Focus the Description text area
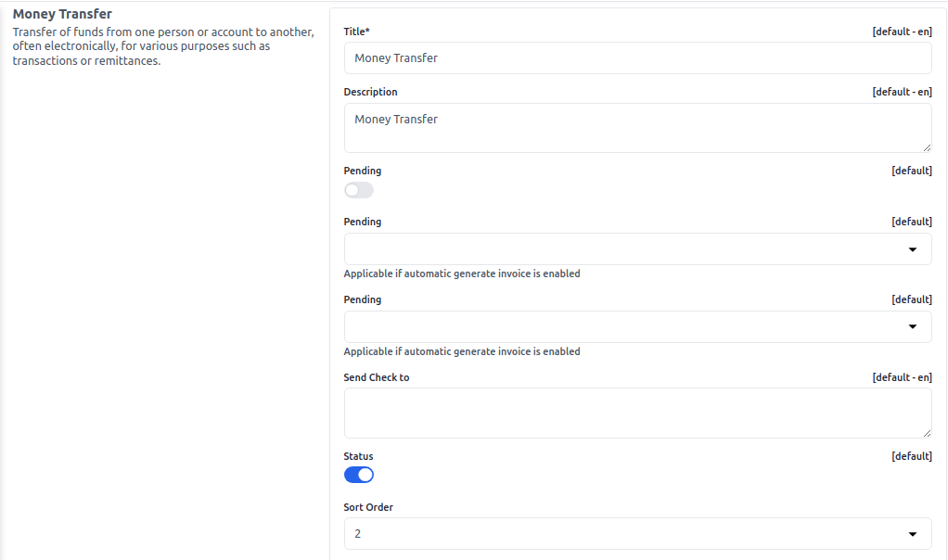 point(637,128)
